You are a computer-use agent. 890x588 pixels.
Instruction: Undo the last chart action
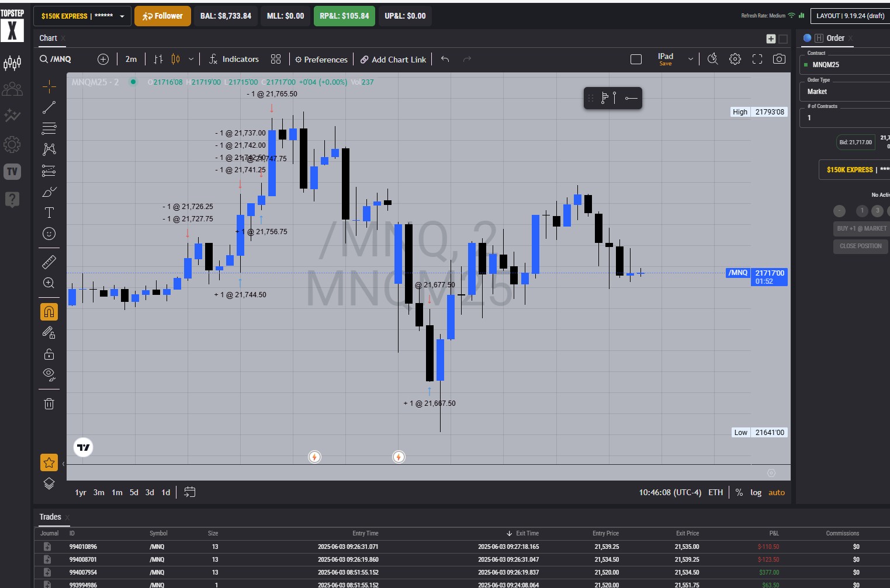coord(445,59)
